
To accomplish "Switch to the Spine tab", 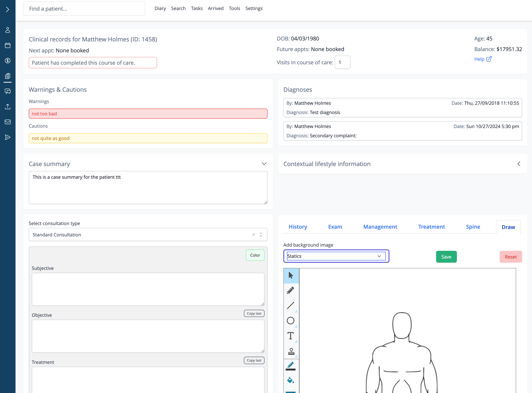I will click(473, 227).
